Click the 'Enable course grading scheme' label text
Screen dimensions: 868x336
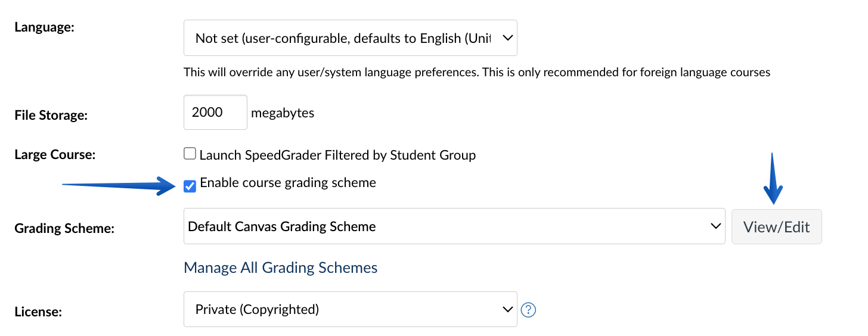(288, 182)
